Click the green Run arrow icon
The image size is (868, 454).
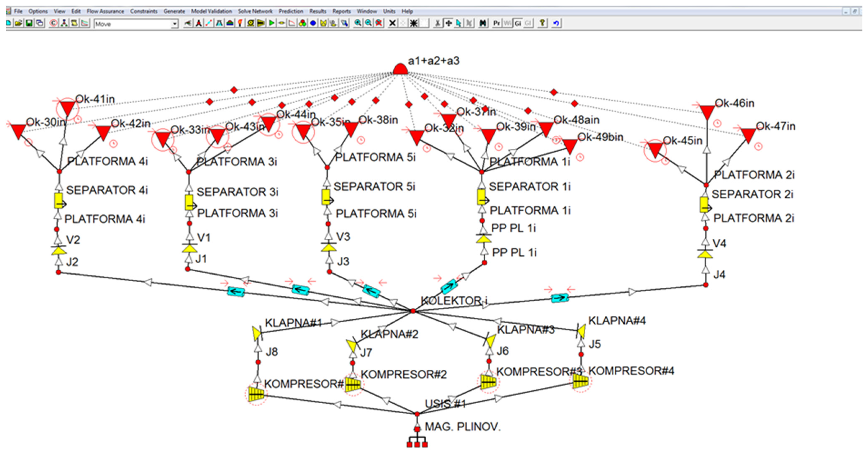pyautogui.click(x=271, y=23)
